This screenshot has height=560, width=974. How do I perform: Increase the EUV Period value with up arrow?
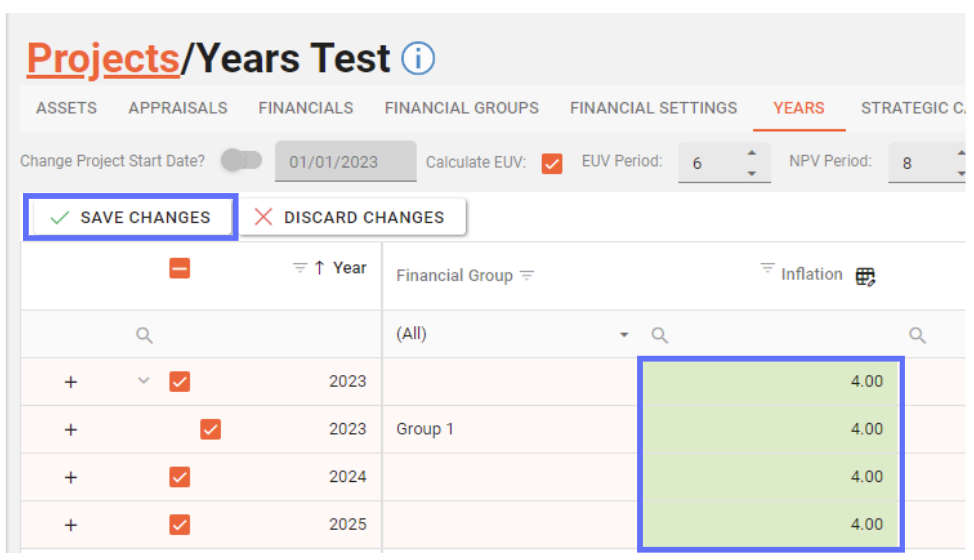[752, 153]
